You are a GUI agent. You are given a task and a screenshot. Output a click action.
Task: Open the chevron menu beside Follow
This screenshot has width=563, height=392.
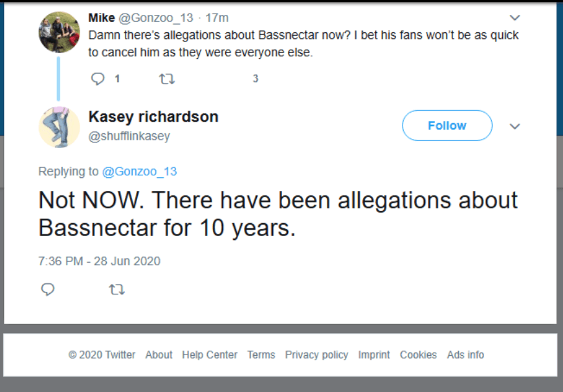click(x=515, y=126)
